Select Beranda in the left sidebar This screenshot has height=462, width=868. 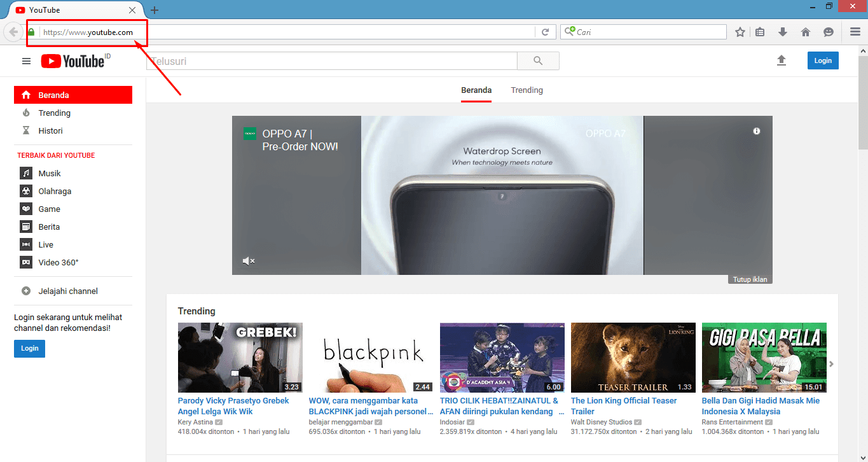pos(73,95)
